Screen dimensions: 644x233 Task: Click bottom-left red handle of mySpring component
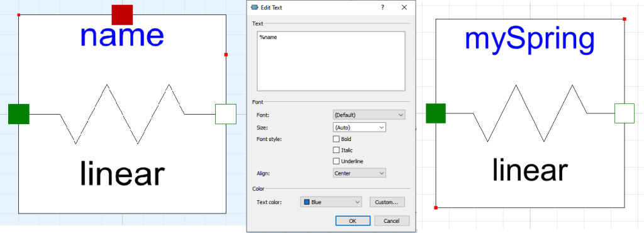(x=436, y=208)
